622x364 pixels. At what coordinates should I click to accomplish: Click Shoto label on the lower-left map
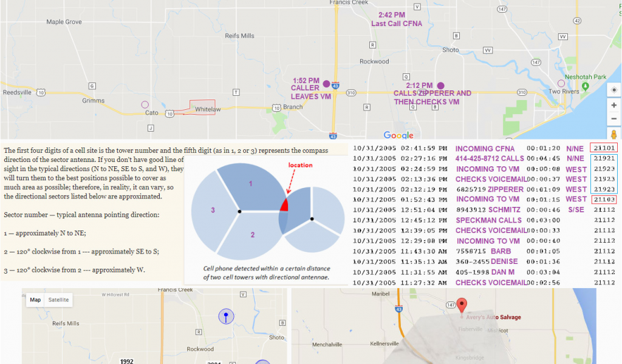[276, 337]
